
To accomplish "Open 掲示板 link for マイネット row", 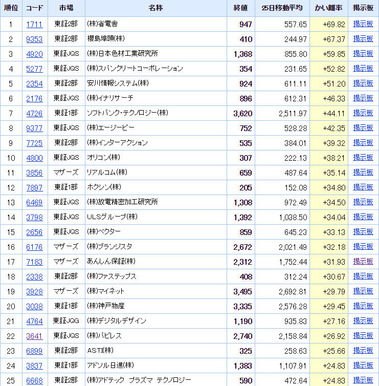I will (x=363, y=291).
